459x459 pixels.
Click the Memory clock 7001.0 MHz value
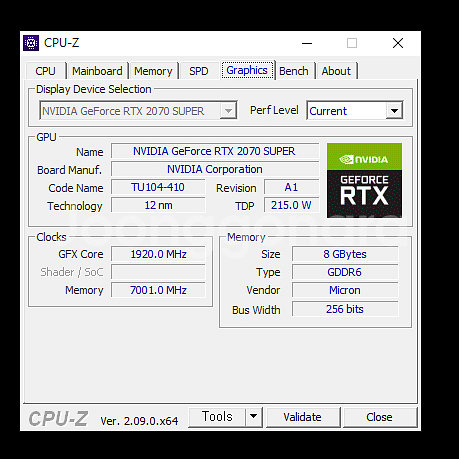[158, 290]
